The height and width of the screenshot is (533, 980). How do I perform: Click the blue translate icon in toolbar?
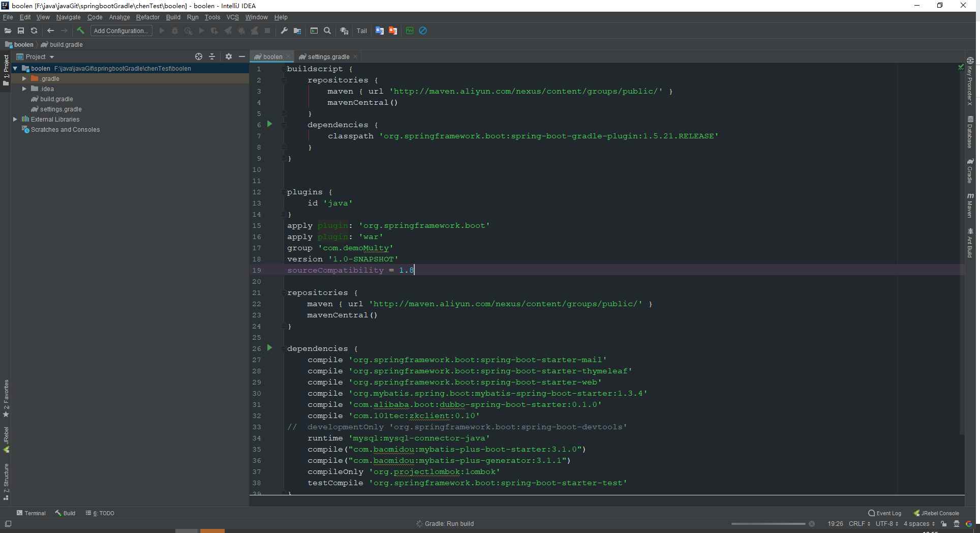(x=380, y=31)
